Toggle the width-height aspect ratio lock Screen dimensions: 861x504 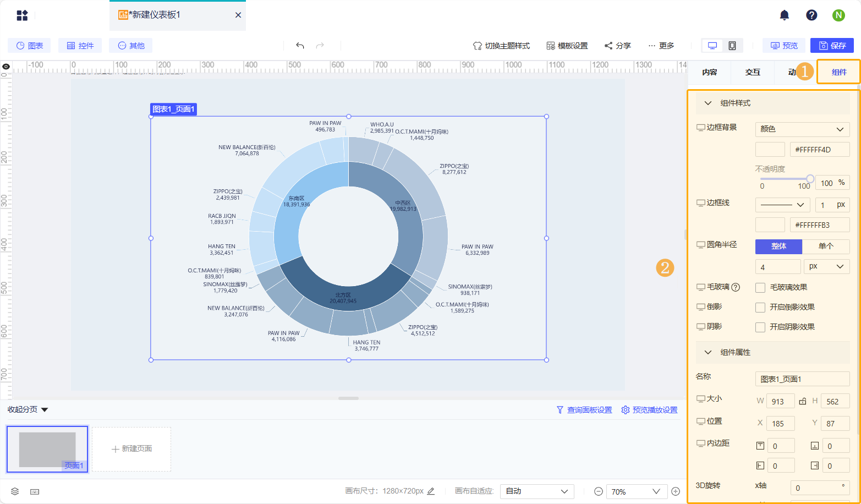(x=803, y=402)
